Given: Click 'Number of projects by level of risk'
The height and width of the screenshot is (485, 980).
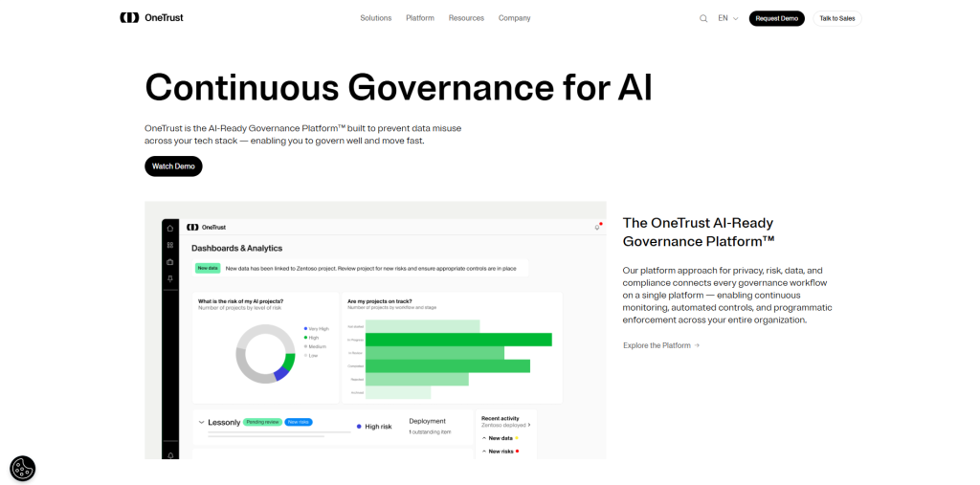Looking at the screenshot, I should pos(240,308).
